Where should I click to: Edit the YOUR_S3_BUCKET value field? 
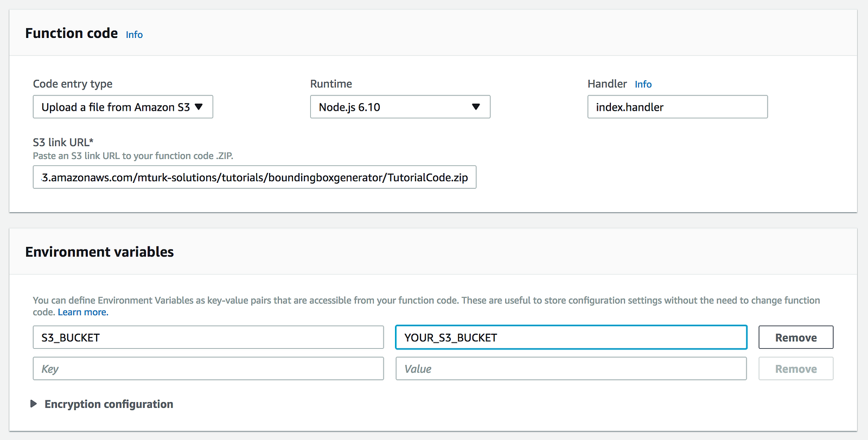click(x=571, y=337)
